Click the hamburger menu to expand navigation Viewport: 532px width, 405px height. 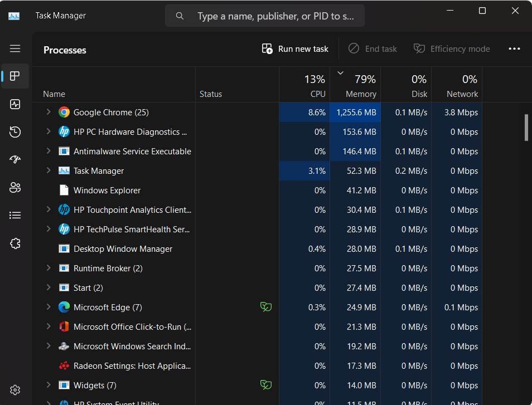14,48
